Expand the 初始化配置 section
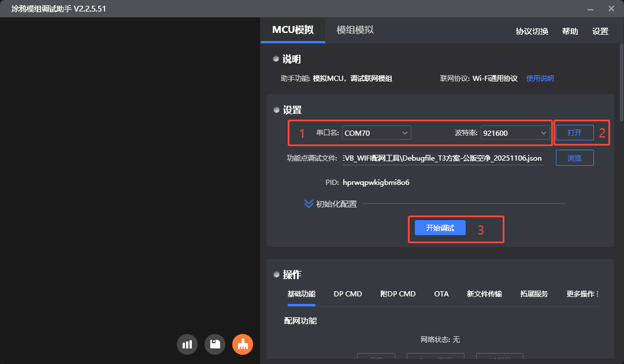Viewport: 624px width, 364px height. click(x=335, y=203)
